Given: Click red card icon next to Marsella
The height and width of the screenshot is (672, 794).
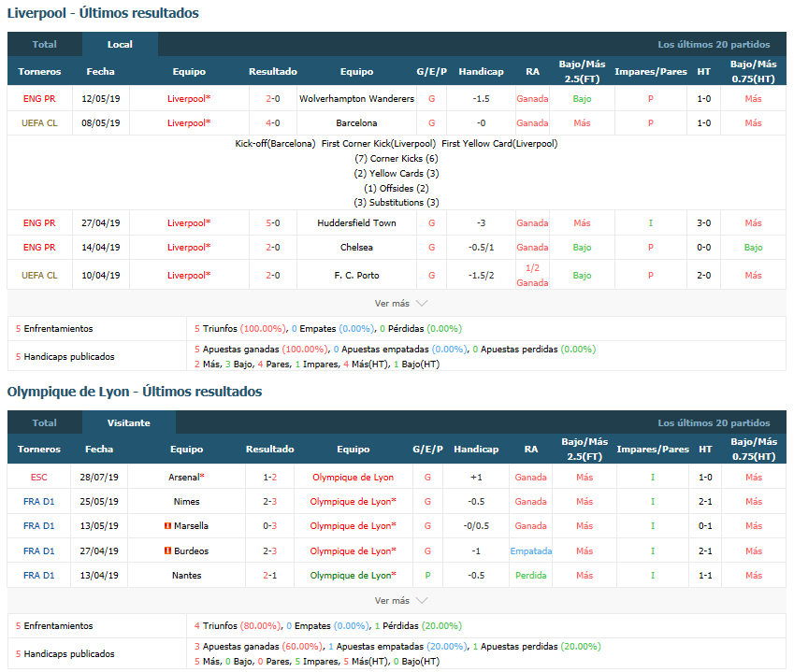Looking at the screenshot, I should pyautogui.click(x=167, y=526).
